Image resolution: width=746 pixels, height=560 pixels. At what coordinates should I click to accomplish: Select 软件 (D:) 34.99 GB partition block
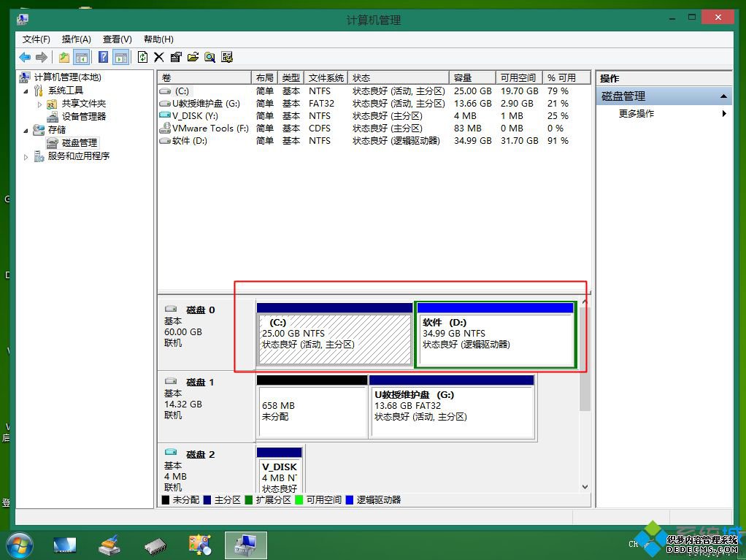tap(496, 334)
